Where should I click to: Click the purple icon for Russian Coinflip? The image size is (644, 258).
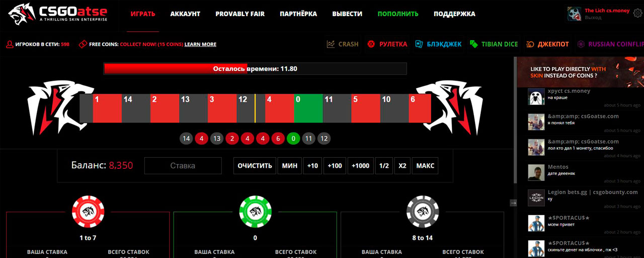(x=581, y=44)
